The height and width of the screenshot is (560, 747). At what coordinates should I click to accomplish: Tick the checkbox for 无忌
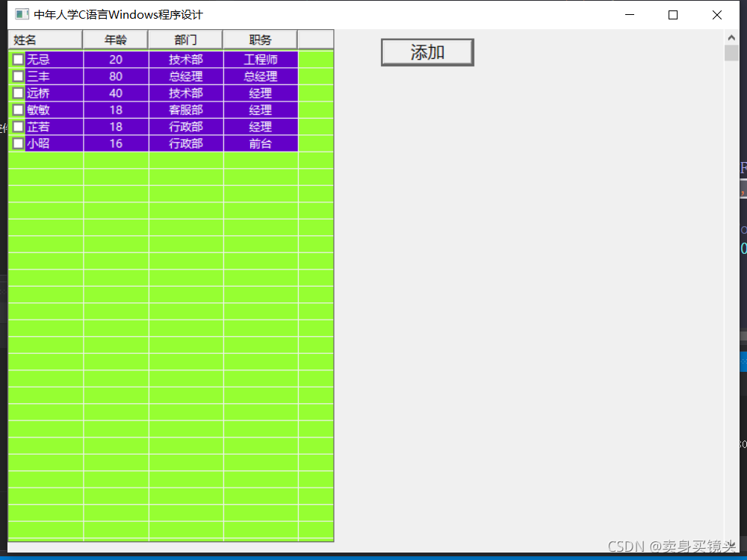pos(18,60)
